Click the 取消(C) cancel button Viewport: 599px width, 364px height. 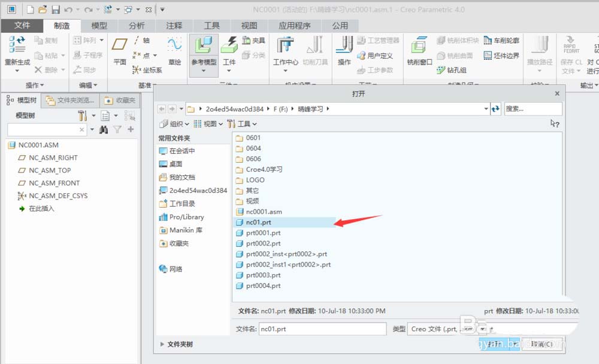pyautogui.click(x=541, y=344)
